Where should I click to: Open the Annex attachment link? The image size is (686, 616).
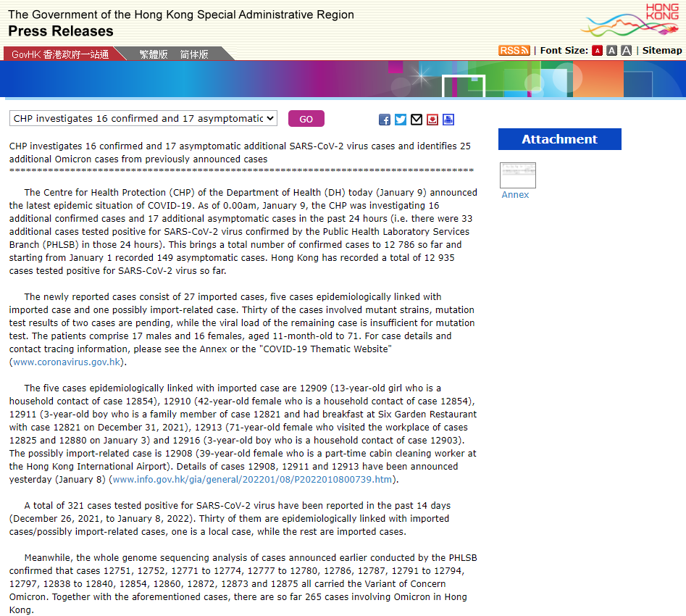[x=515, y=195]
